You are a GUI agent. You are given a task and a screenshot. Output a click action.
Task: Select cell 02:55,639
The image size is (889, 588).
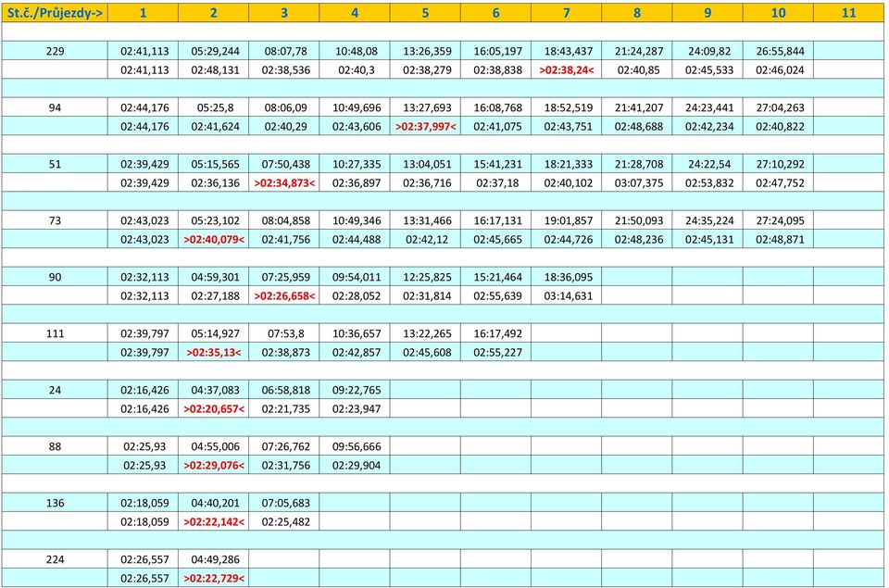[x=497, y=295]
